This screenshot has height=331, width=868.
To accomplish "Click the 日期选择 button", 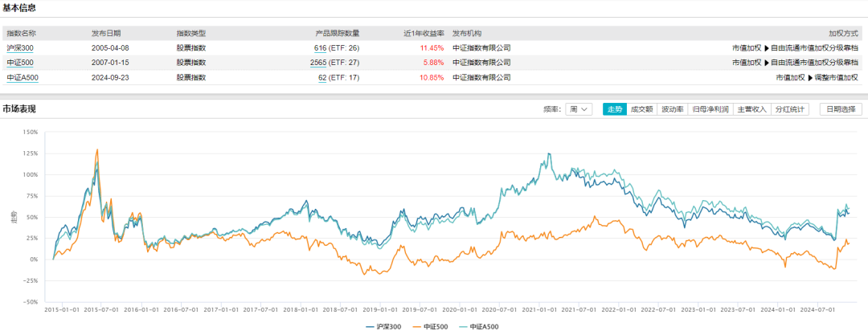I will click(841, 109).
